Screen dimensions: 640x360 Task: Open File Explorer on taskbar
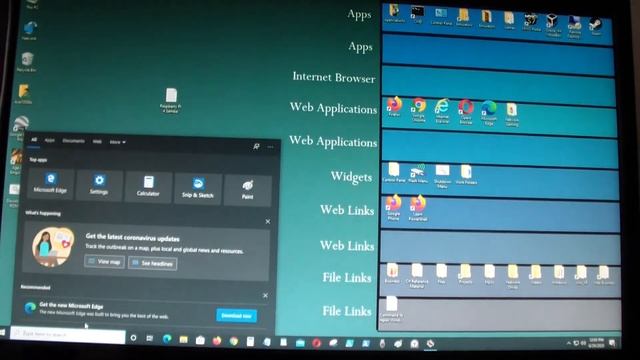pyautogui.click(x=184, y=339)
